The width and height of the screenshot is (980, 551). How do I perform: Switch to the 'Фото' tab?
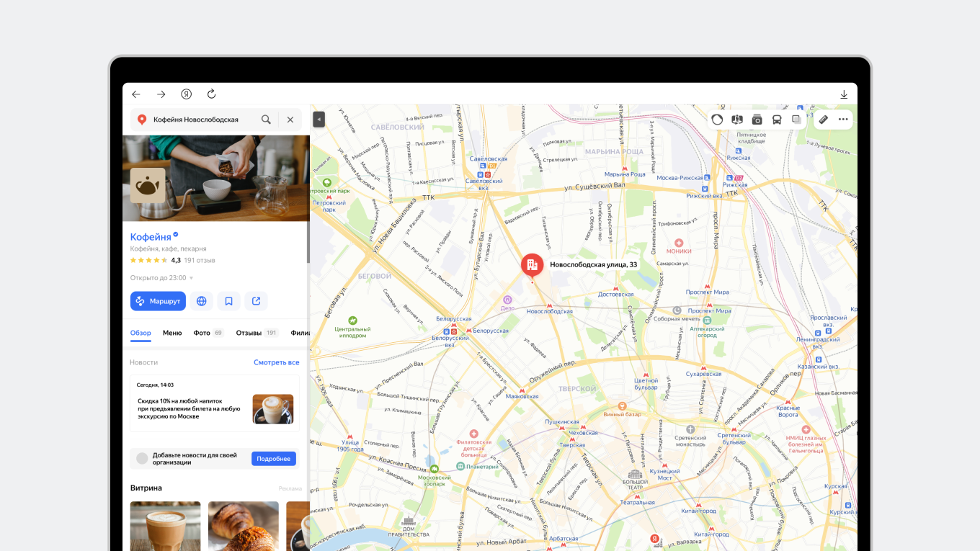(208, 333)
